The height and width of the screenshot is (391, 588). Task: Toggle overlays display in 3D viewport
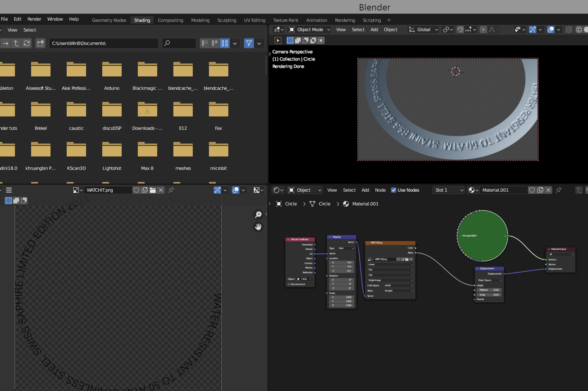tap(551, 30)
